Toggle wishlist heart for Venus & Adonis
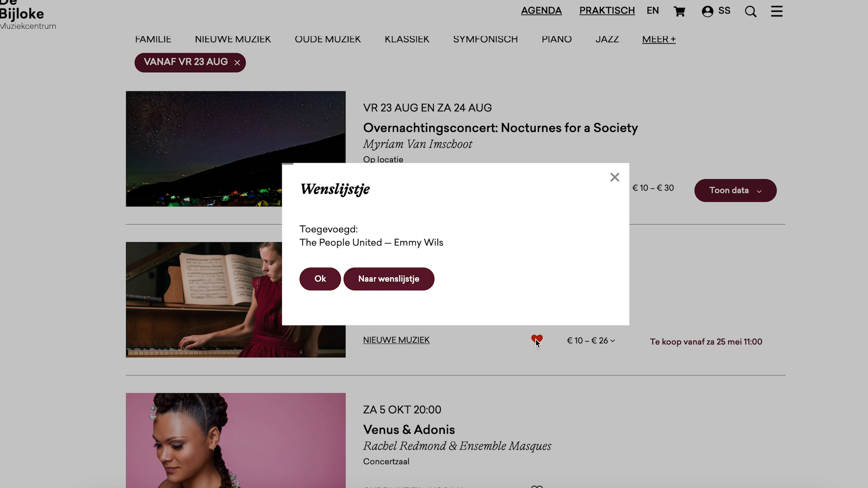Image resolution: width=868 pixels, height=488 pixels. 537,486
